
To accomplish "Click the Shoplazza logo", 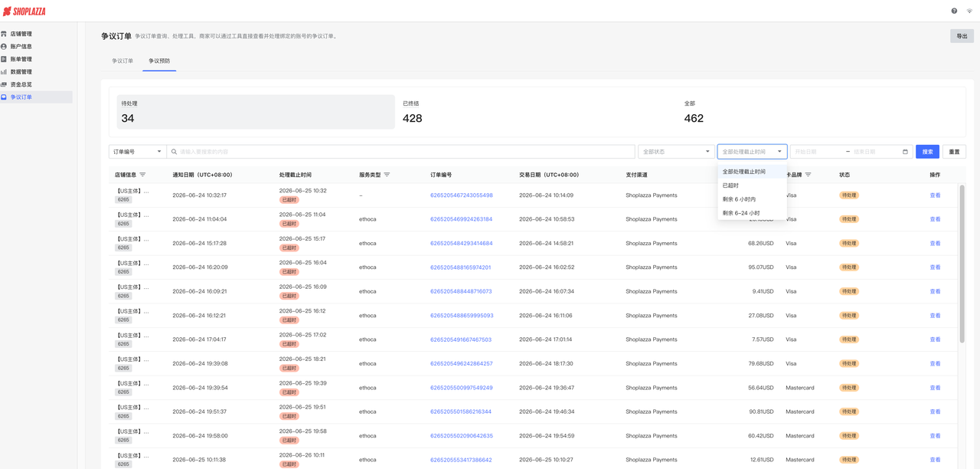I will tap(24, 11).
